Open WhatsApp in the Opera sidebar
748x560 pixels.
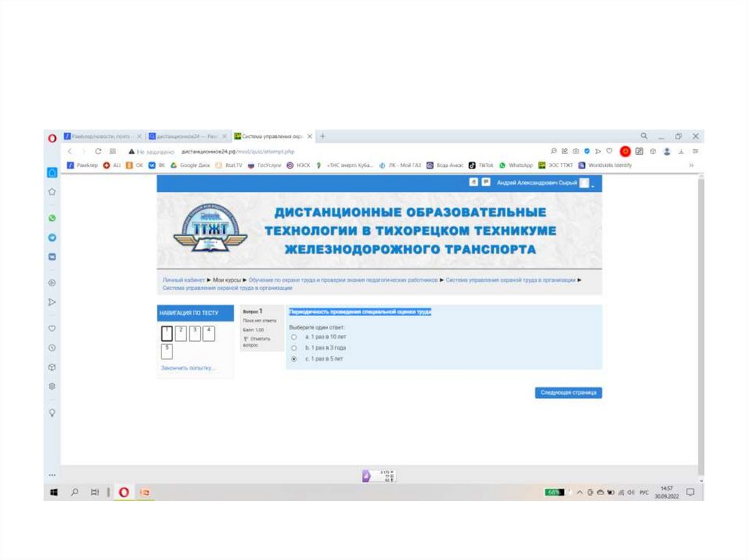coord(52,218)
